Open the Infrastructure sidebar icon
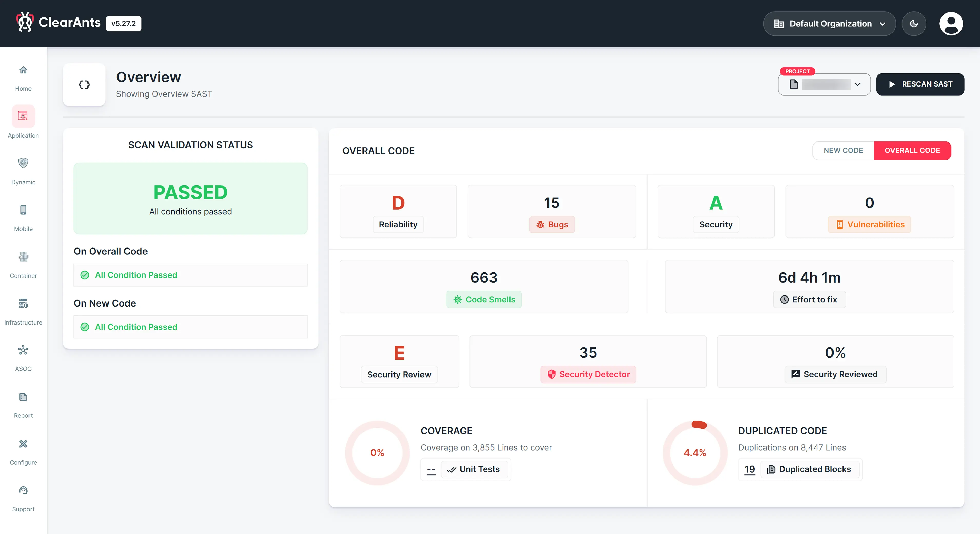This screenshot has height=534, width=980. [x=23, y=303]
